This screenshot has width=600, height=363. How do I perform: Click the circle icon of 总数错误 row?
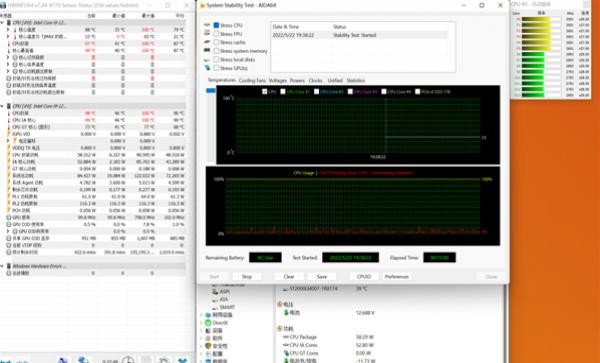pyautogui.click(x=9, y=273)
